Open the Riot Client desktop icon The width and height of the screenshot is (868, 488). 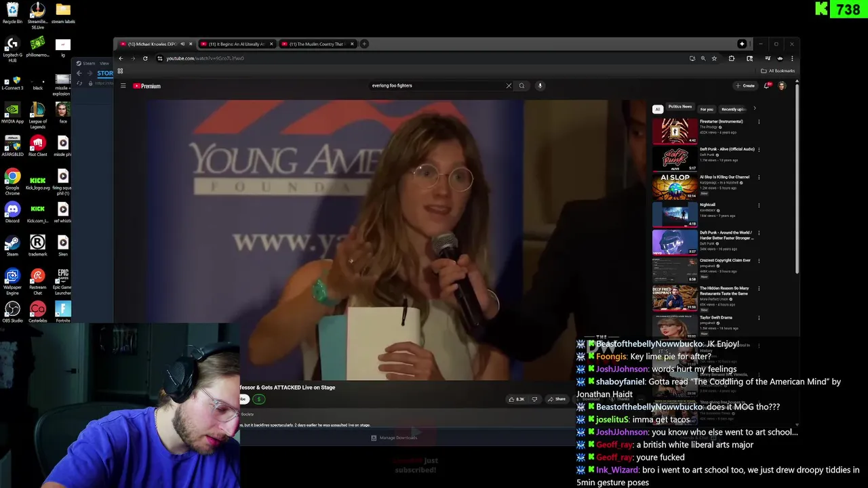coord(37,146)
